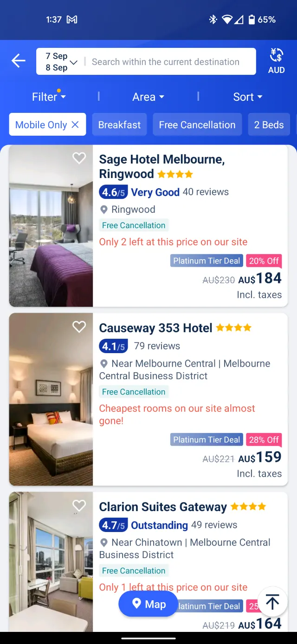Screen dimensions: 297x644
Task: Tap the Sage Hotel Melbourne, Ringwood title
Action: pyautogui.click(x=161, y=166)
